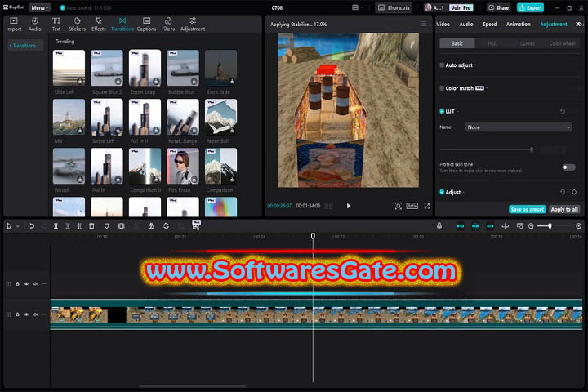The height and width of the screenshot is (392, 588).
Task: Add keyframe with Adjust diamond icon
Action: click(574, 192)
